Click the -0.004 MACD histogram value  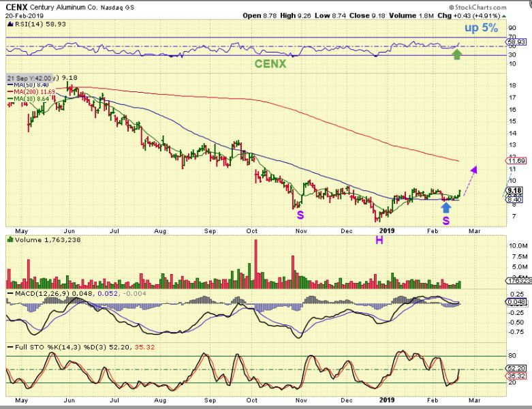[135, 294]
